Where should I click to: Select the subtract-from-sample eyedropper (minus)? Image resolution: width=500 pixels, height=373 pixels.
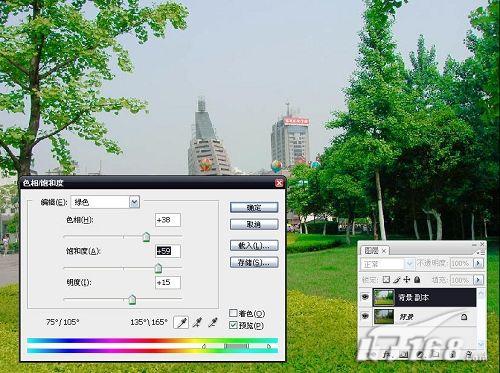pos(213,322)
